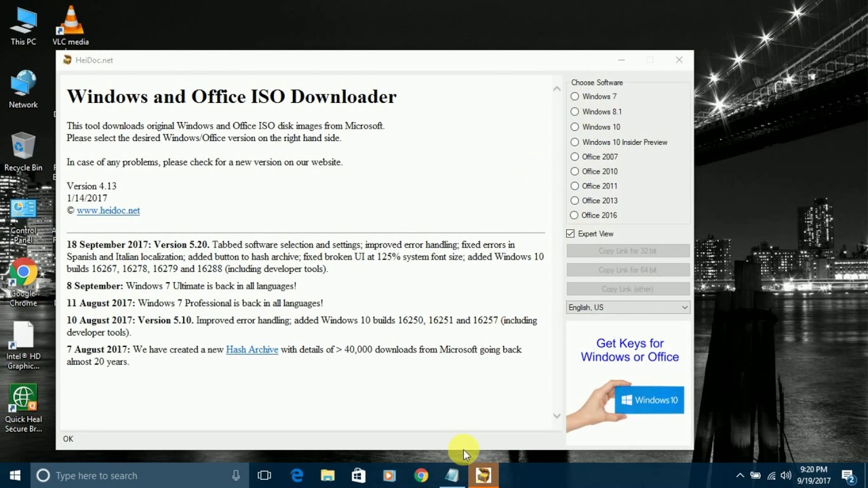Image resolution: width=868 pixels, height=488 pixels.
Task: Open File Explorer from the taskbar
Action: point(328,475)
